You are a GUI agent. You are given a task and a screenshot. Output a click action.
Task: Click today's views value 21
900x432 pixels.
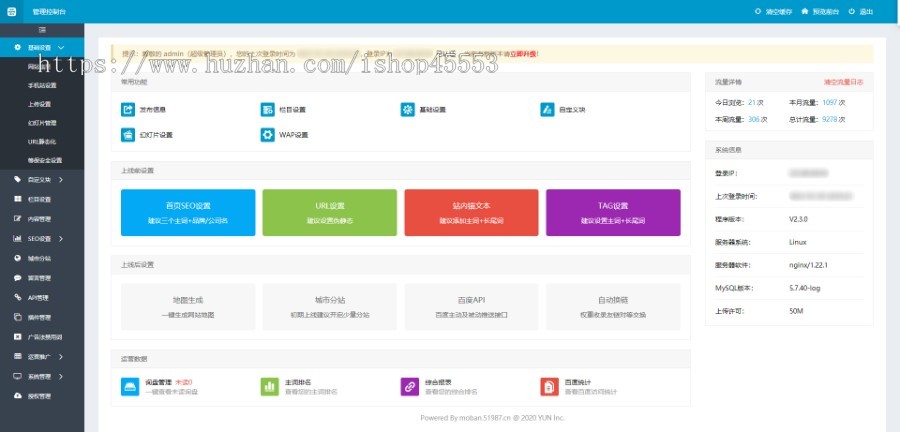[x=752, y=103]
